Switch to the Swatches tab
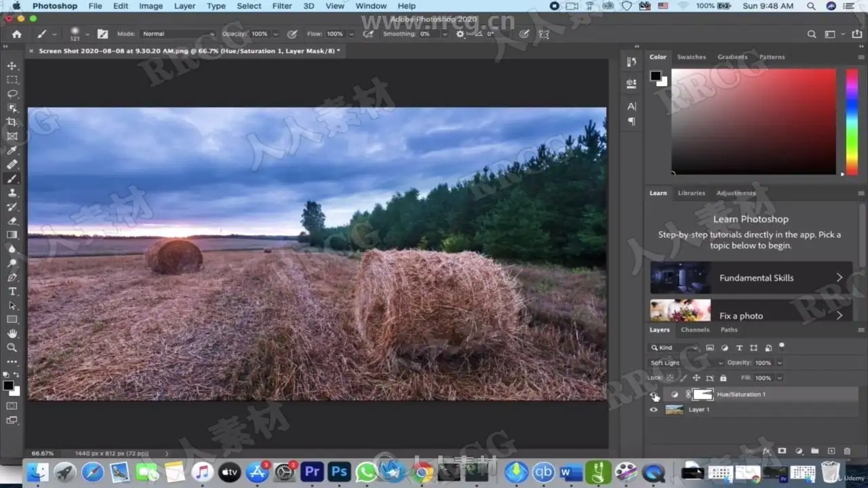Image resolution: width=868 pixels, height=488 pixels. tap(692, 57)
